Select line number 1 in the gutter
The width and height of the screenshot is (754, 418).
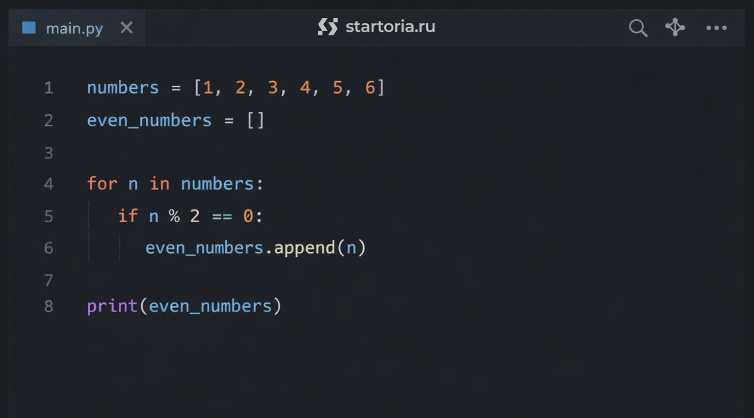[x=49, y=88]
